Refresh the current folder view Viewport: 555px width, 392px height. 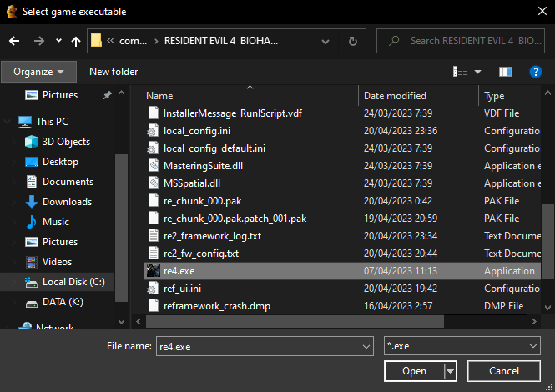(355, 40)
